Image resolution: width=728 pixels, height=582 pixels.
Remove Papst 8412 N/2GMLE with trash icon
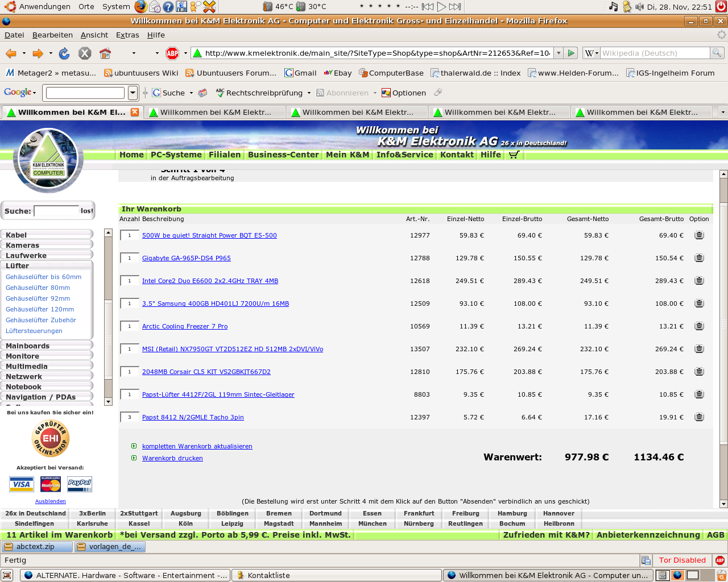point(699,417)
